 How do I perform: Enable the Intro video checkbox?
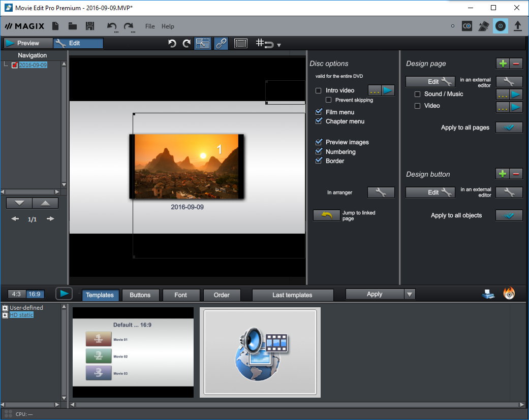tap(319, 90)
